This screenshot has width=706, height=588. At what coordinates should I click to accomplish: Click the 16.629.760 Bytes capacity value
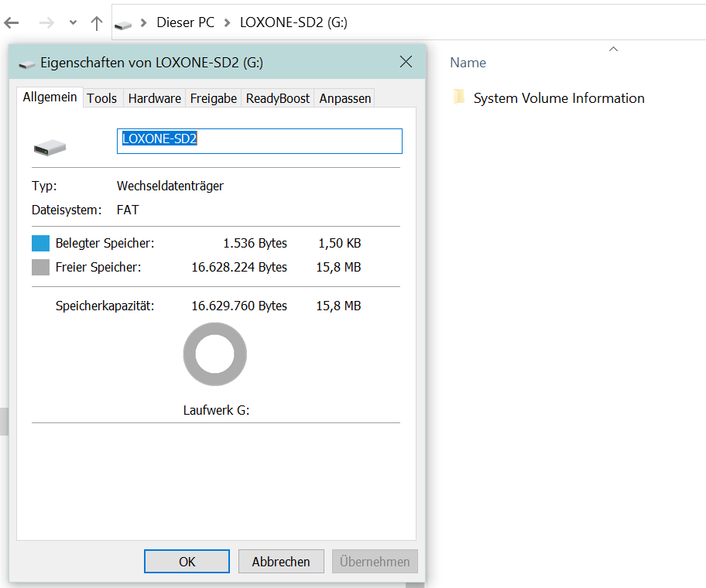pyautogui.click(x=239, y=306)
